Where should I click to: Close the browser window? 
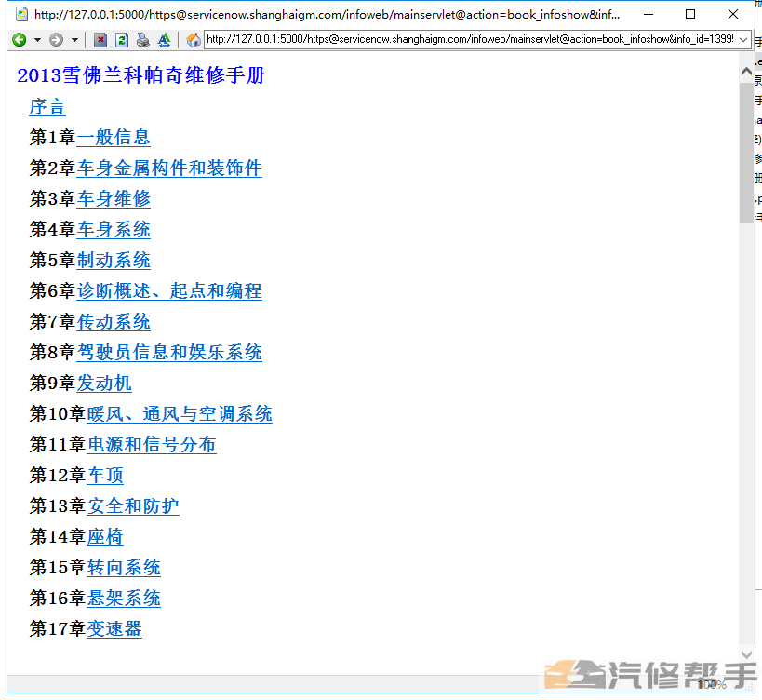733,15
